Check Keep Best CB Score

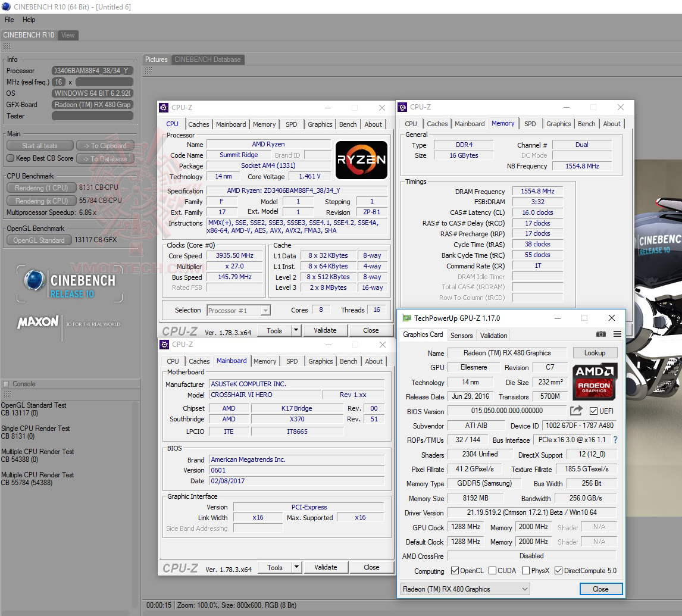[9, 158]
